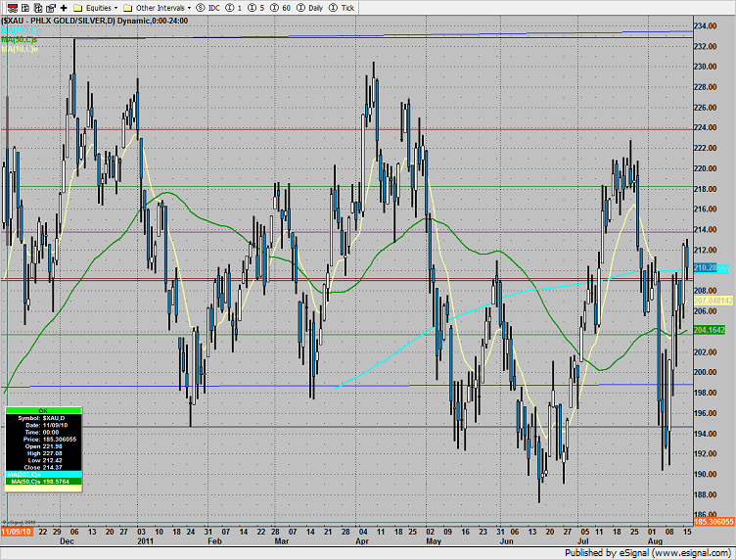
Task: Click the cyan MA(200,C)s row in data window
Action: point(43,475)
